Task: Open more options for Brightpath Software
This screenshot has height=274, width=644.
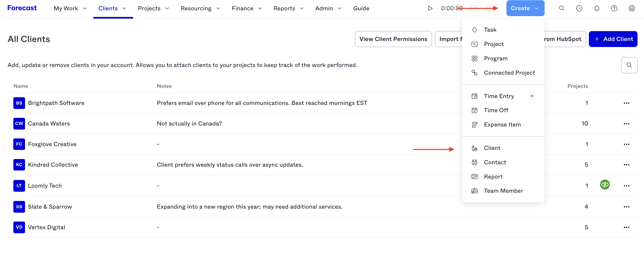Action: pos(626,103)
